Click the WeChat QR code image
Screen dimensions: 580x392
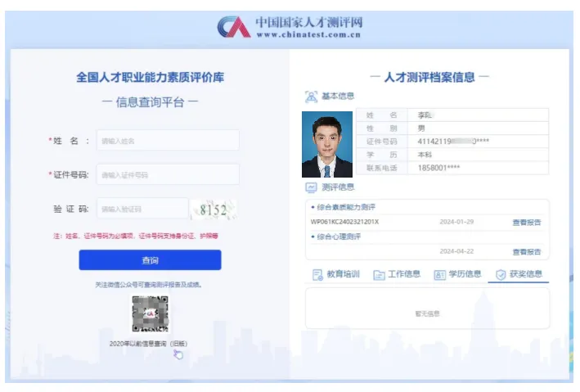coord(151,314)
